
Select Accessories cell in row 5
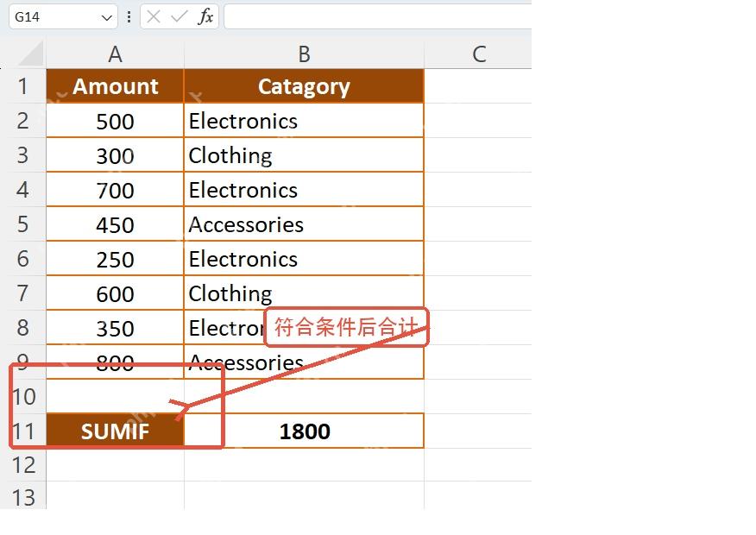coord(304,224)
